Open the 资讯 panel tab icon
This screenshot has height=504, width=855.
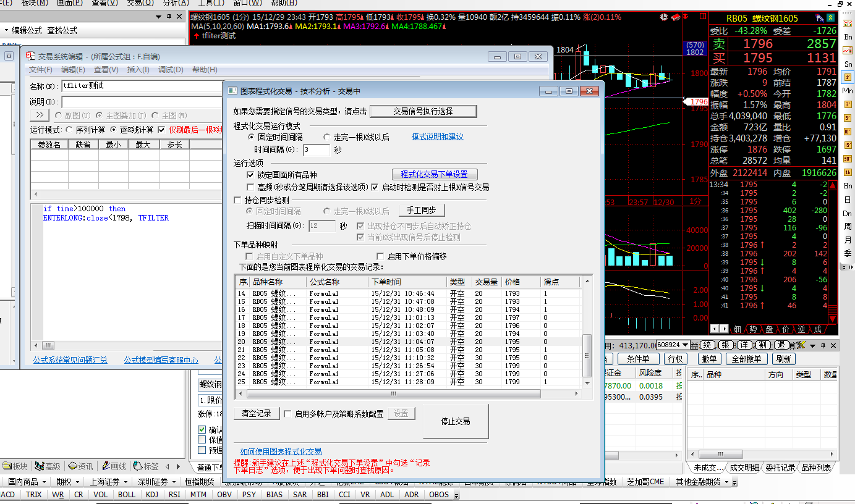80,466
